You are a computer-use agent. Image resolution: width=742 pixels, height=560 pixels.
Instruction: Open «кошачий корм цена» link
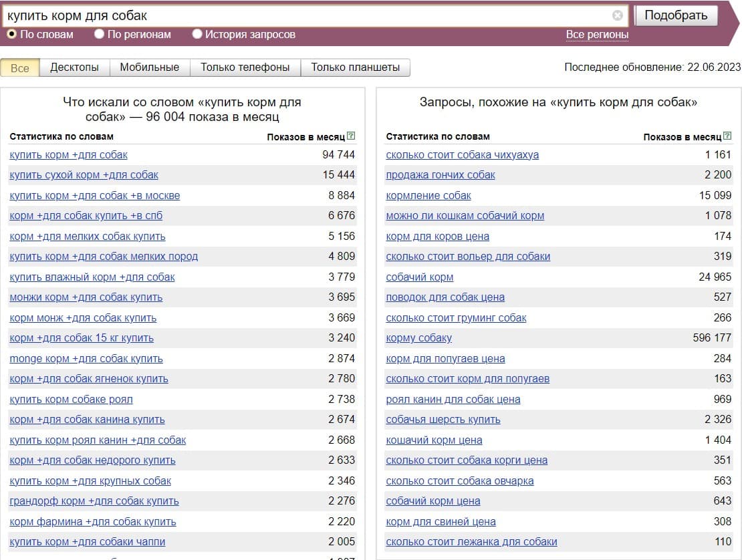[435, 440]
